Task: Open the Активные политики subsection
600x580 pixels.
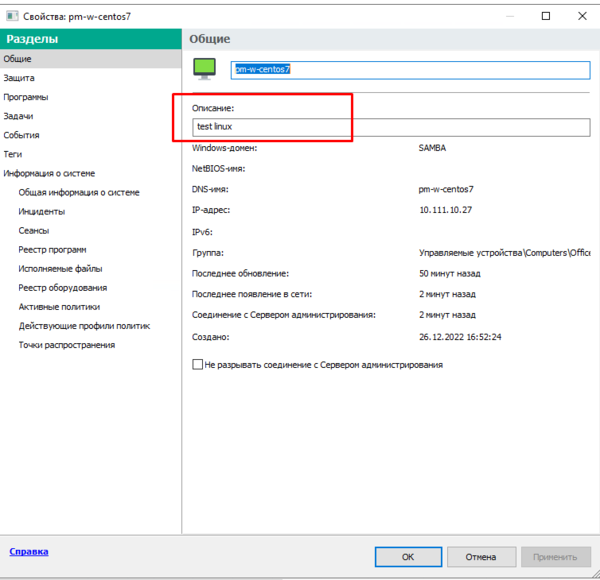Action: (x=59, y=307)
